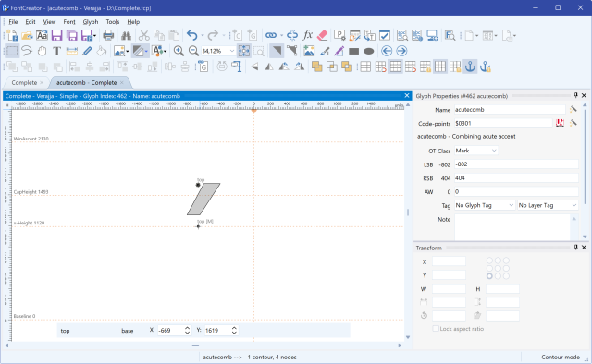This screenshot has height=364, width=592.
Task: Close the acutecomb - Complete tab
Action: pyautogui.click(x=121, y=82)
